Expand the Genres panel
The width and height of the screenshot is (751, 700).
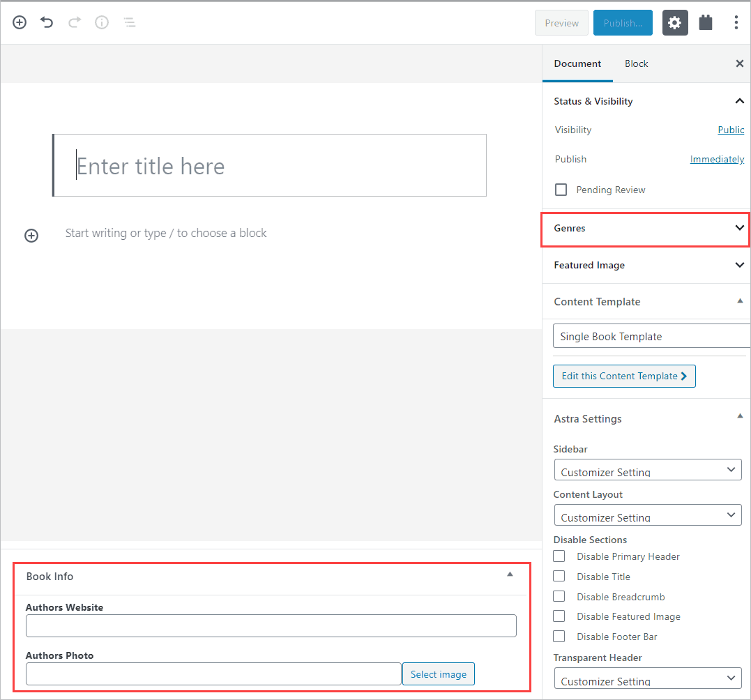[646, 229]
